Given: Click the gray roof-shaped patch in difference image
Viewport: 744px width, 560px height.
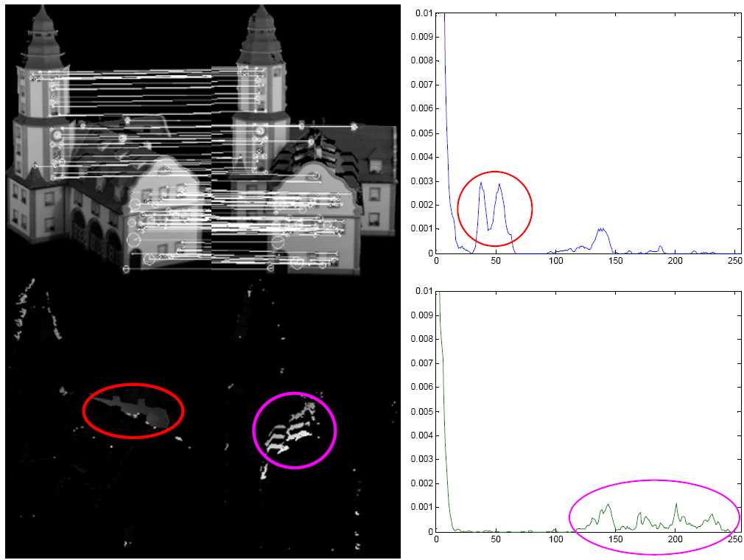Looking at the screenshot, I should click(133, 411).
